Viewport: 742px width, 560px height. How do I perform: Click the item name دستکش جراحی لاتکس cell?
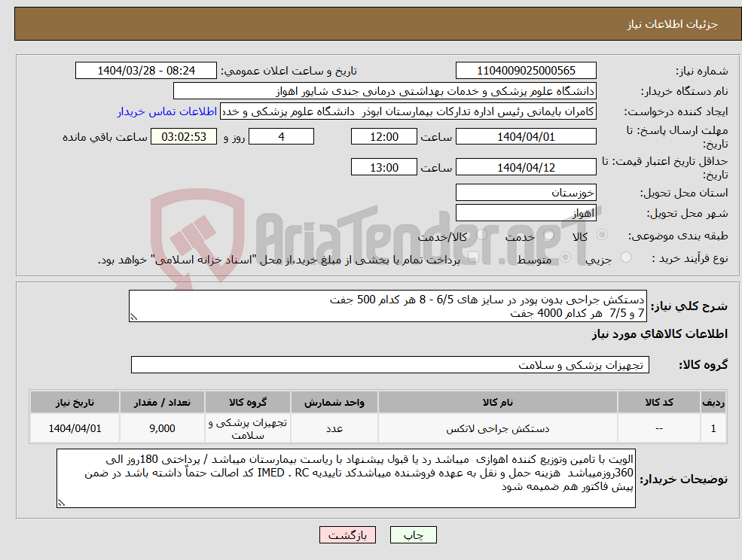[497, 428]
